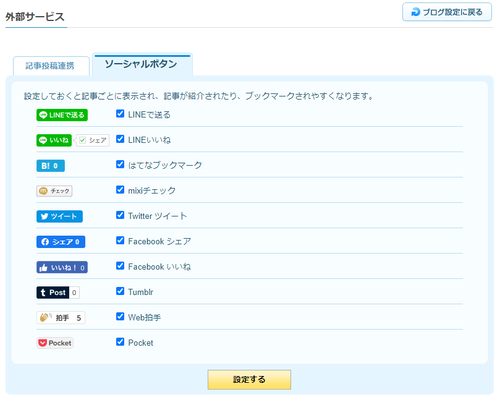Click the 外部サービス page heading
The image size is (500, 402).
click(35, 17)
